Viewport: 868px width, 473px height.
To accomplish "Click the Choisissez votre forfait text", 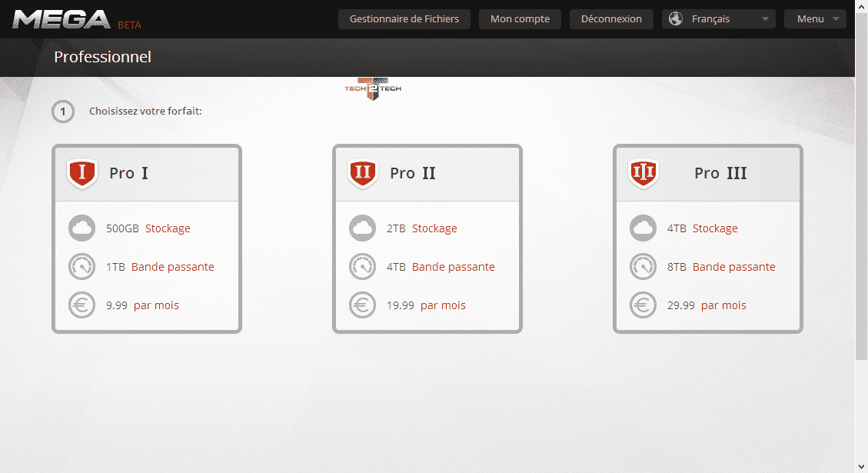I will point(145,112).
